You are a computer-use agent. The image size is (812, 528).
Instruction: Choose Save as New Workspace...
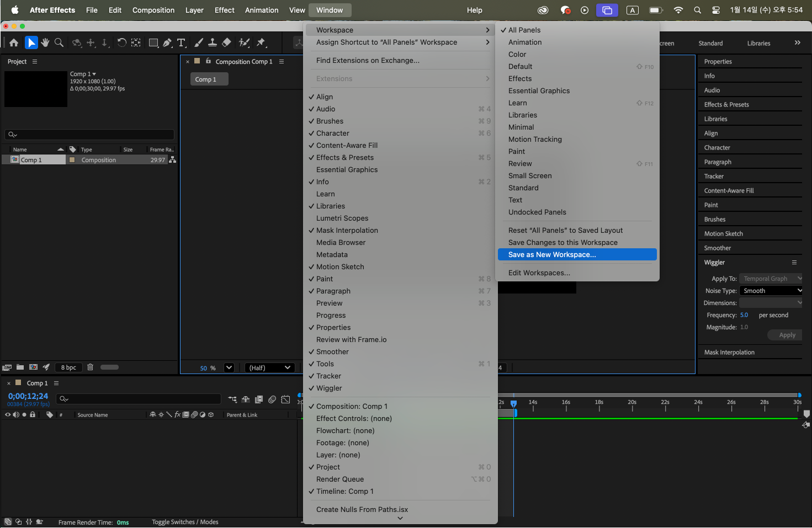click(x=577, y=254)
